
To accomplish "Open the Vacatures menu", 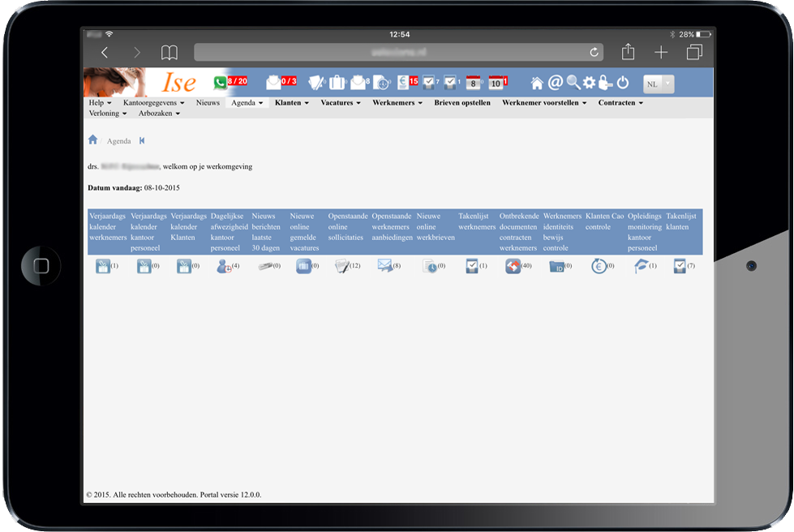I will pyautogui.click(x=340, y=103).
